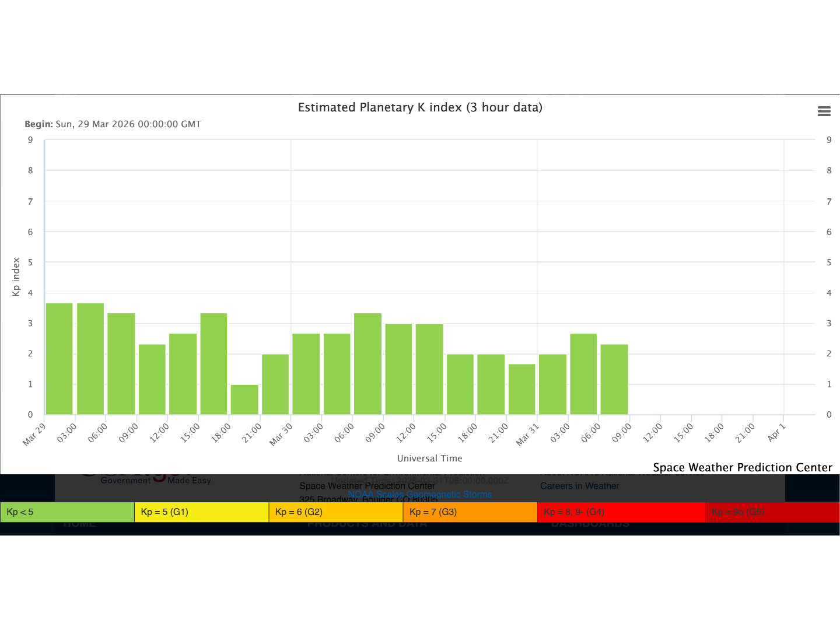Select the orange Kp = 7 (G3) swatch
Image resolution: width=840 pixels, height=630 pixels.
[470, 512]
